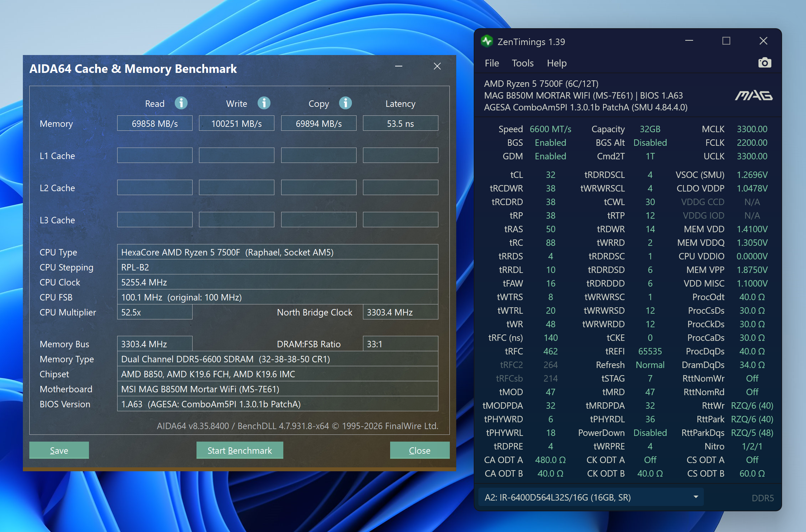806x532 pixels.
Task: Click the empty L2 Cache Write field
Action: (x=237, y=188)
